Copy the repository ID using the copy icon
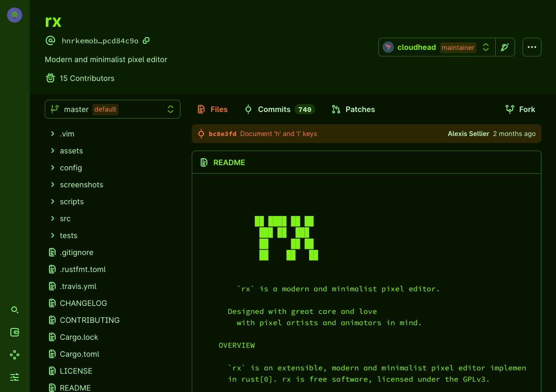Image resolution: width=556 pixels, height=392 pixels. (x=146, y=40)
